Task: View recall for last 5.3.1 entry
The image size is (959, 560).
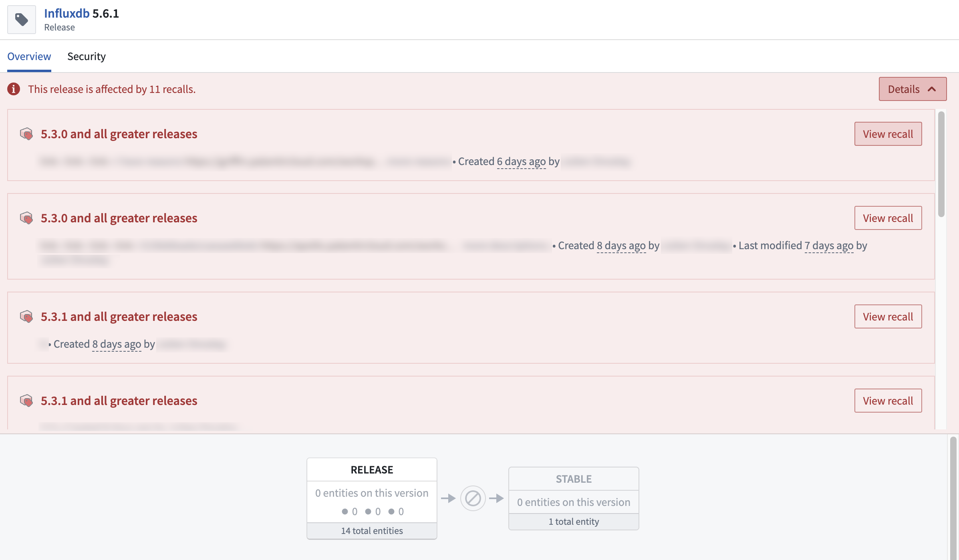Action: pyautogui.click(x=888, y=401)
